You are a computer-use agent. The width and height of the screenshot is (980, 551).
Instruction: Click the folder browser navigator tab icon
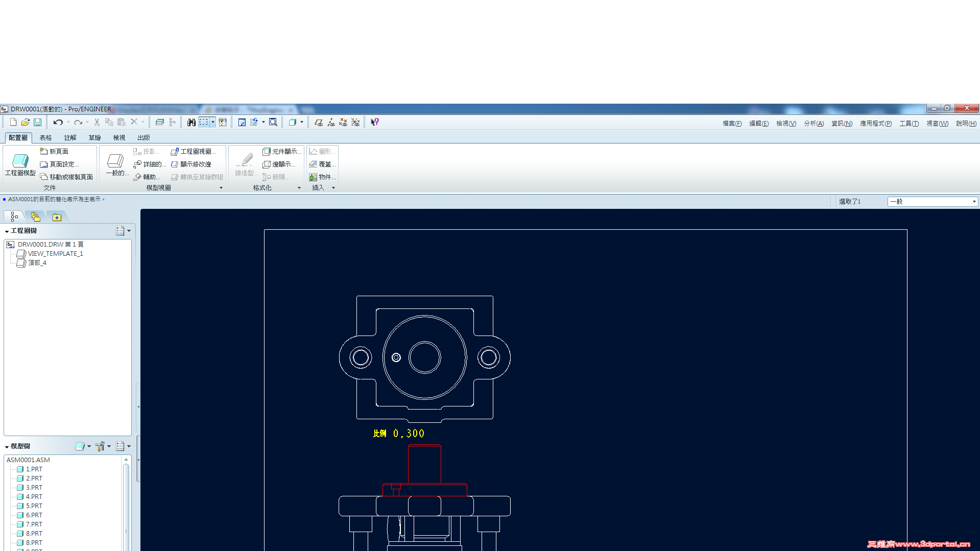(x=35, y=217)
